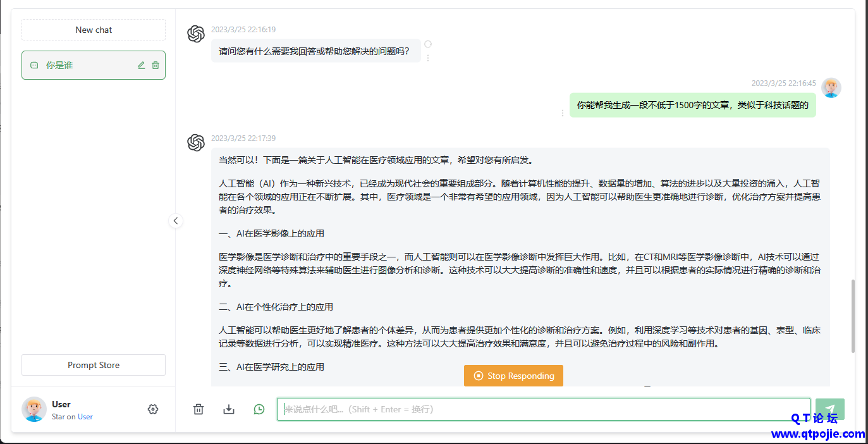Click the chat area vertical scrollbar

(853, 316)
